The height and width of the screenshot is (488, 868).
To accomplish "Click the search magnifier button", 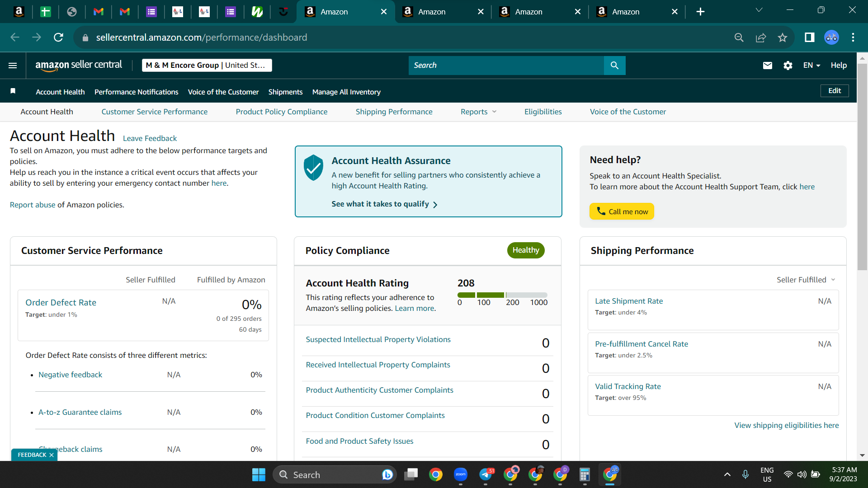I will click(614, 66).
